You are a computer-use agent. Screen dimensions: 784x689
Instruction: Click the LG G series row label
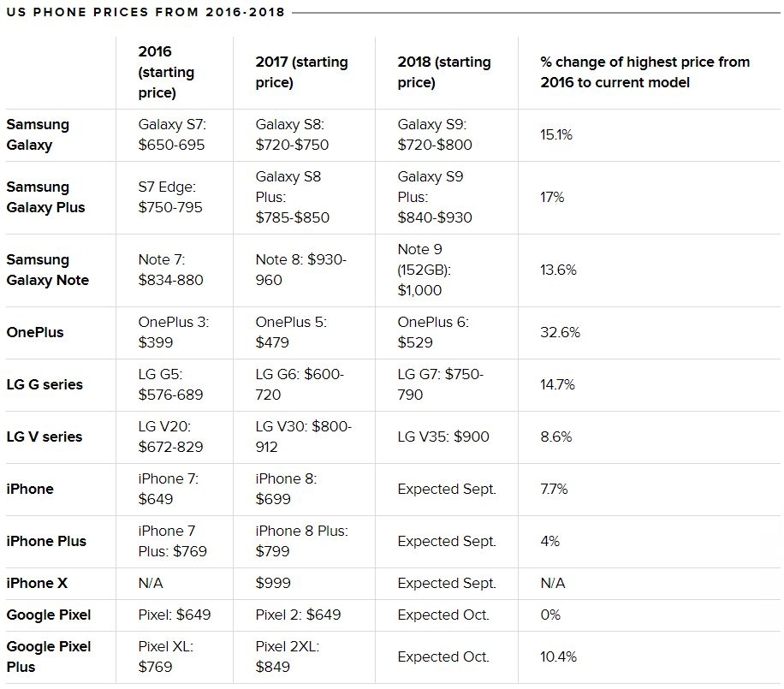coord(45,384)
